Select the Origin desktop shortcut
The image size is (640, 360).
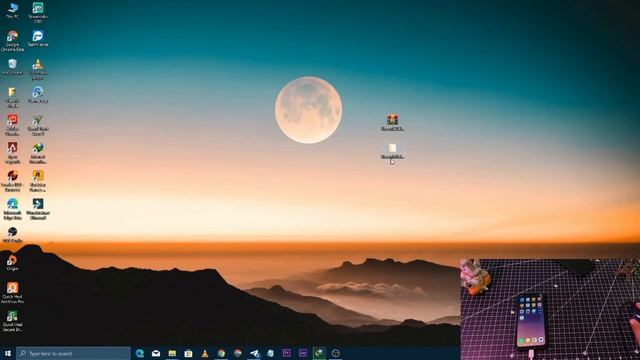[12, 263]
